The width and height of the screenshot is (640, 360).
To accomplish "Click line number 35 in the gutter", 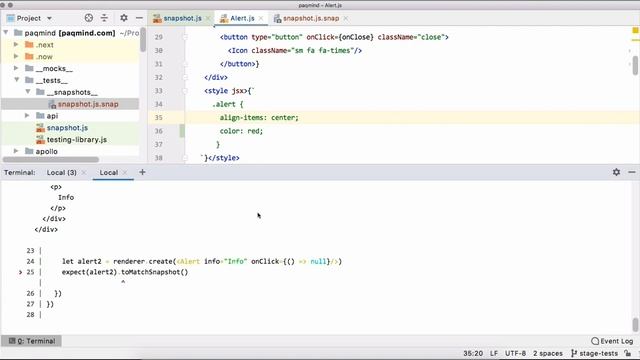I will tap(158, 118).
